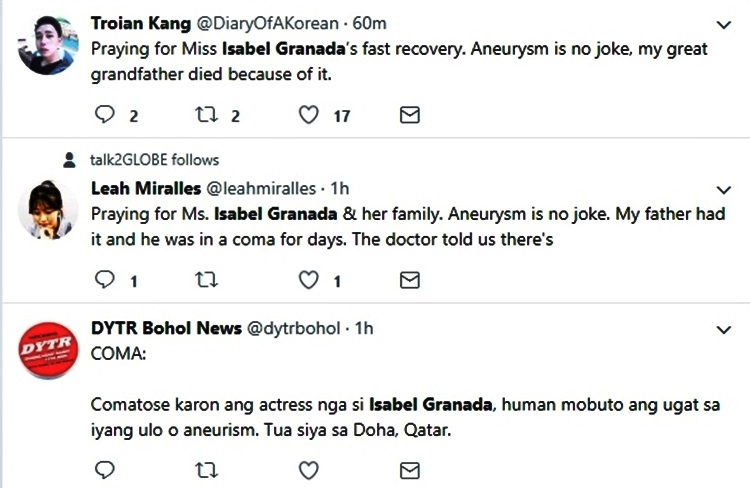750x488 pixels.
Task: Expand options menu on Leah Miralles' tweet
Action: [x=725, y=188]
